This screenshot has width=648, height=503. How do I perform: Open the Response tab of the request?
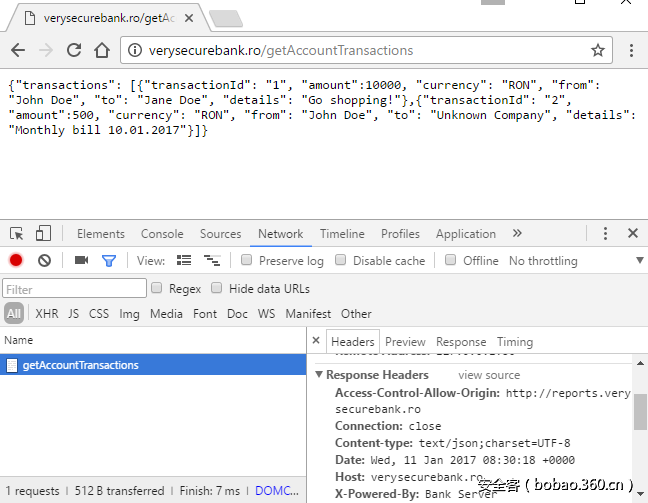click(x=461, y=341)
